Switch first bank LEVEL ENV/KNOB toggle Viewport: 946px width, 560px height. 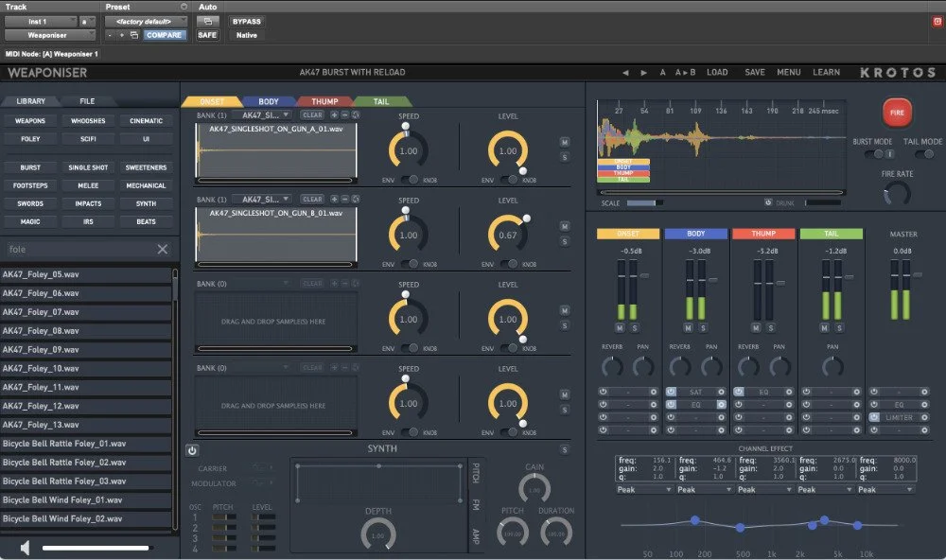[509, 180]
